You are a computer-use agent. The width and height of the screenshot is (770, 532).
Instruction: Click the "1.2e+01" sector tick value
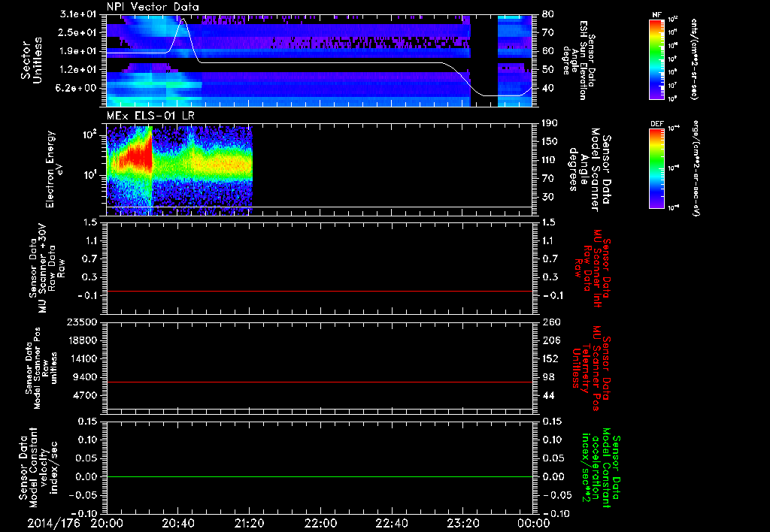point(78,70)
